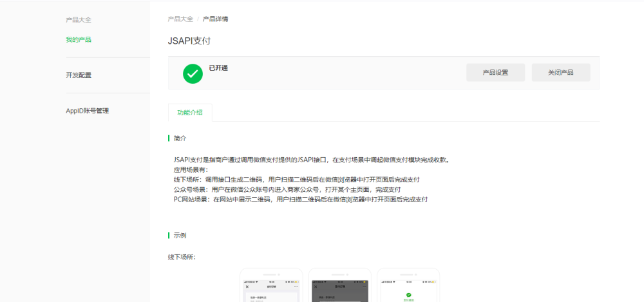Click the JSAPI支付 page title
644x302 pixels.
click(x=189, y=41)
